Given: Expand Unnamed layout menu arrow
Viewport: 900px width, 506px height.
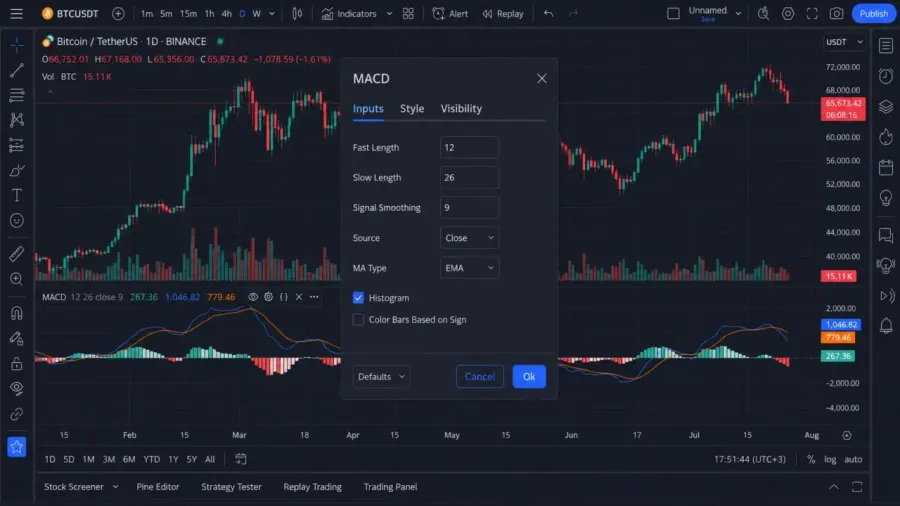Looking at the screenshot, I should (738, 13).
